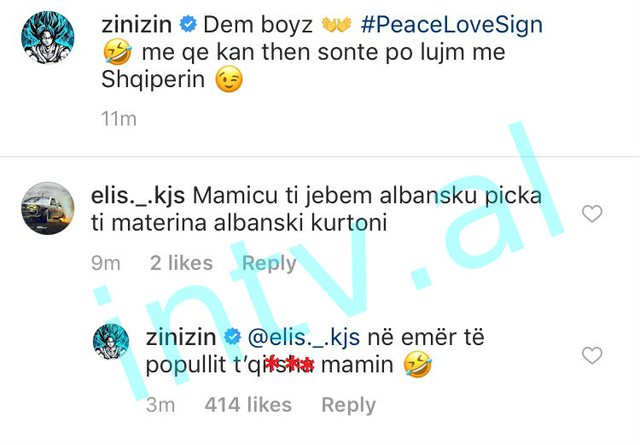
Task: Open the @elis._.kjs mention link
Action: (304, 338)
